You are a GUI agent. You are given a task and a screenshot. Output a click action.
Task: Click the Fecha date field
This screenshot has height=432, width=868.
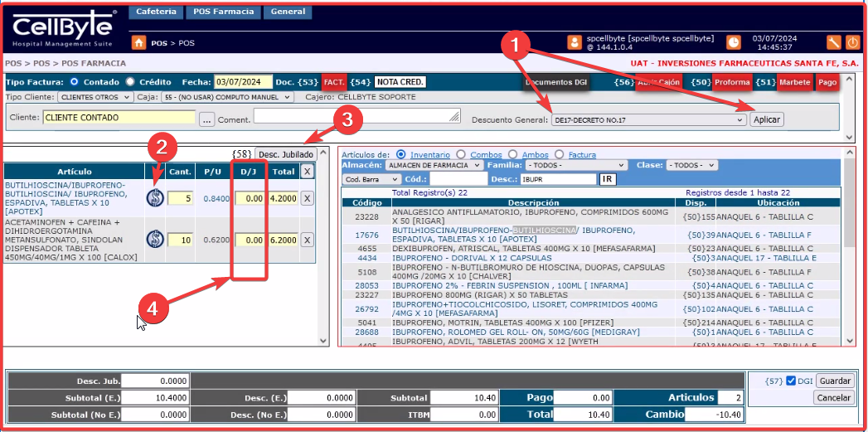(244, 82)
